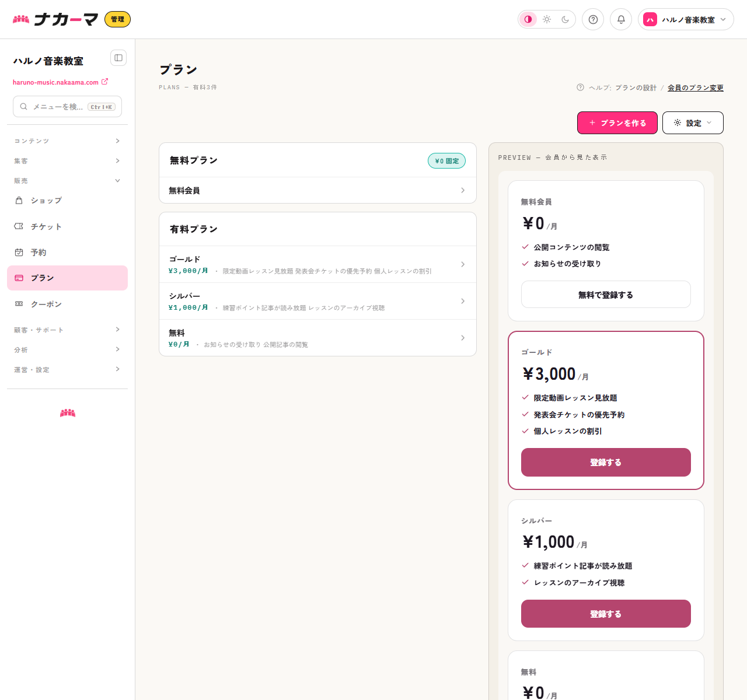Focus the メニューを検索 search field
747x700 pixels.
point(67,107)
